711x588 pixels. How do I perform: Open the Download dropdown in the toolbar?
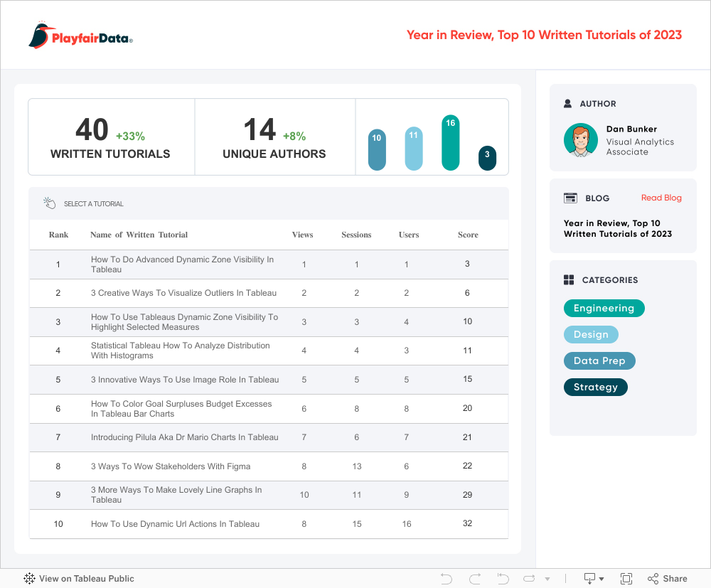point(593,579)
